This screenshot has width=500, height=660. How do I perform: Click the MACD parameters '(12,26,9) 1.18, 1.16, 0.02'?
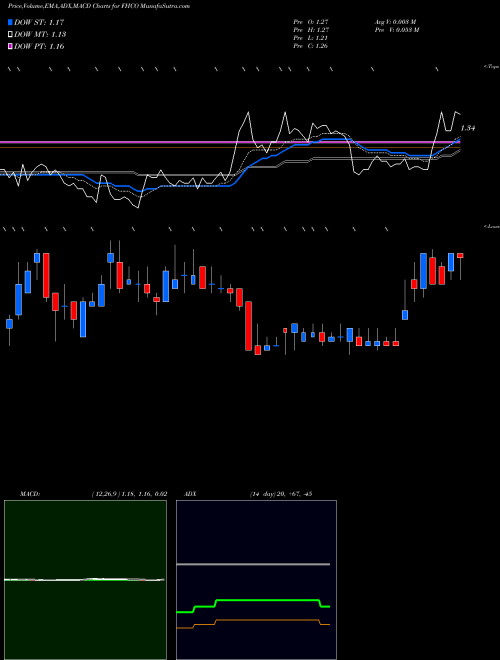point(129,494)
